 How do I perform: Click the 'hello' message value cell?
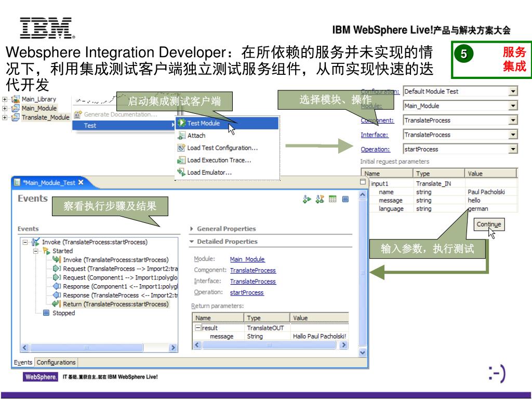point(491,200)
